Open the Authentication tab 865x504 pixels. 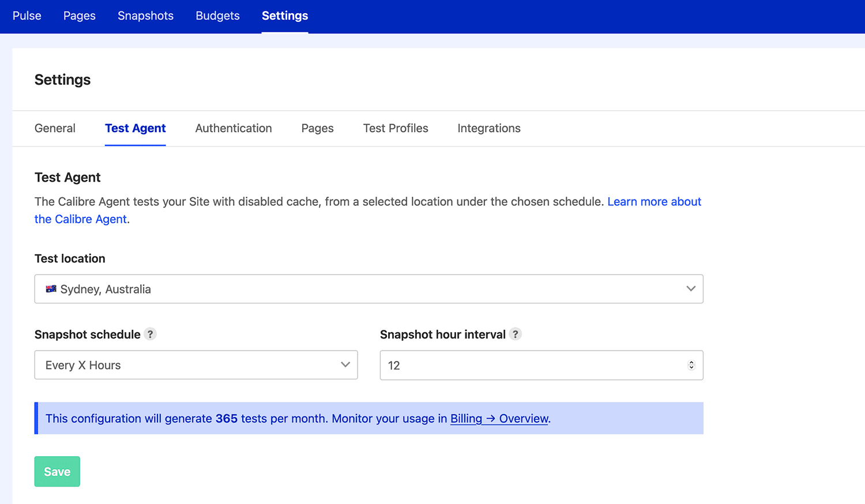233,128
